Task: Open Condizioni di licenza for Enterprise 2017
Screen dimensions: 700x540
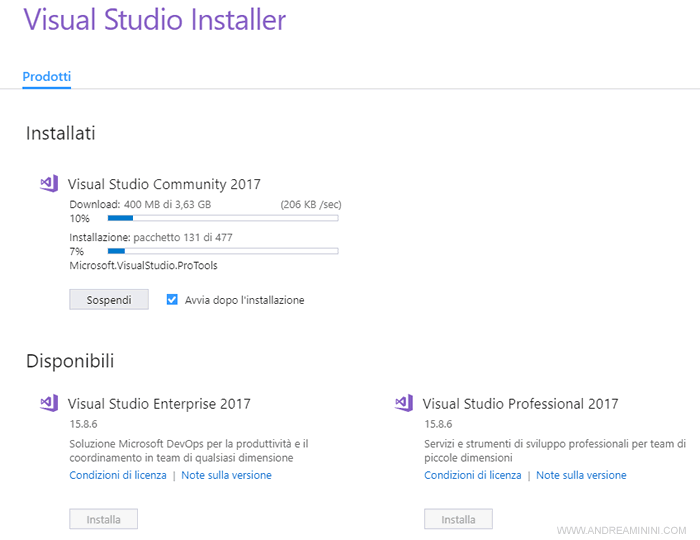Action: 116,475
